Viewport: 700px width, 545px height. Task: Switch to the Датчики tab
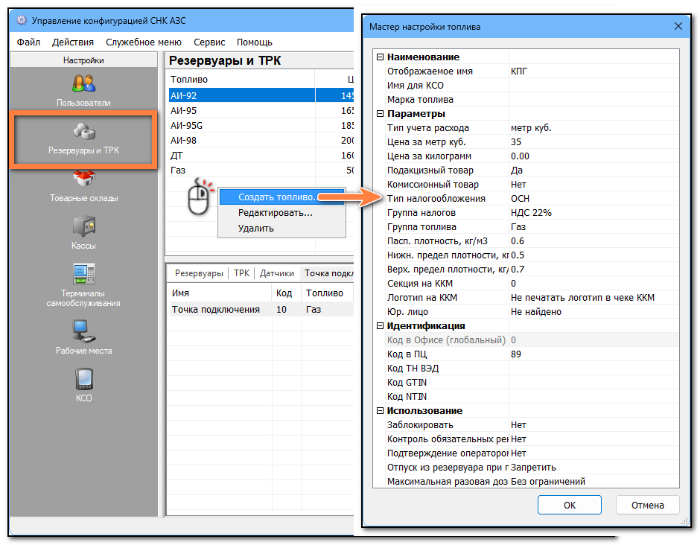click(277, 273)
